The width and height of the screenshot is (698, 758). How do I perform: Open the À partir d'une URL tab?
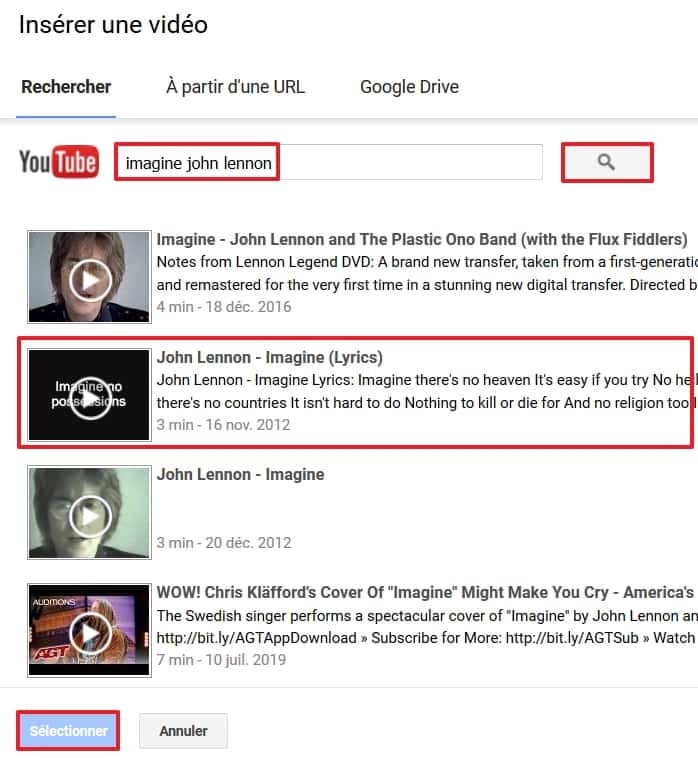pyautogui.click(x=235, y=87)
